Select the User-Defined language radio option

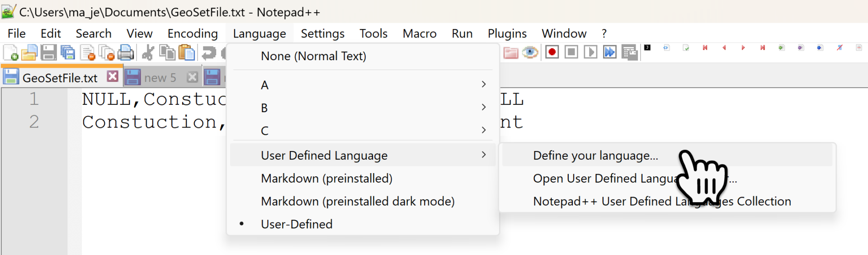pyautogui.click(x=297, y=224)
